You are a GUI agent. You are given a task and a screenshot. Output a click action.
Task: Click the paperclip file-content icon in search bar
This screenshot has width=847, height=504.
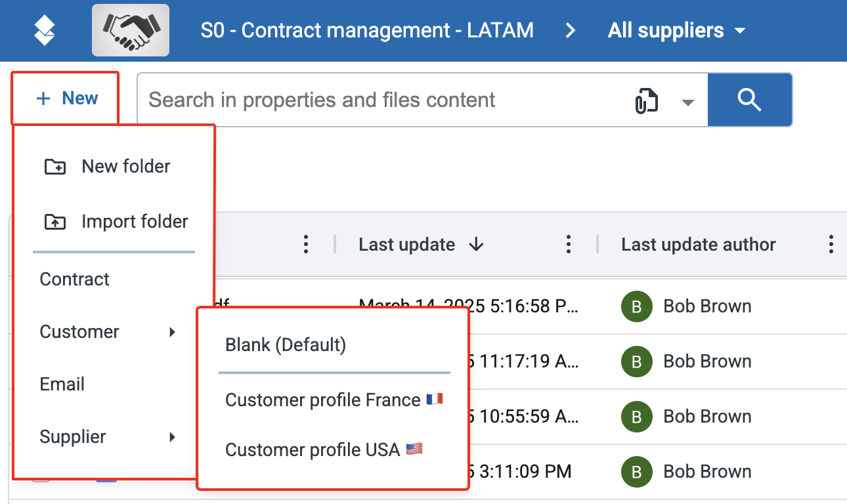coord(649,100)
